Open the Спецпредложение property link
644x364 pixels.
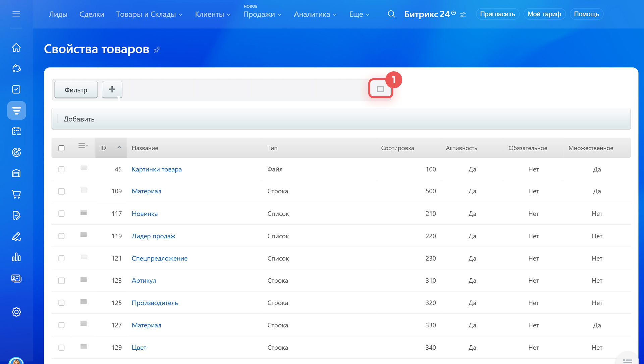160,258
